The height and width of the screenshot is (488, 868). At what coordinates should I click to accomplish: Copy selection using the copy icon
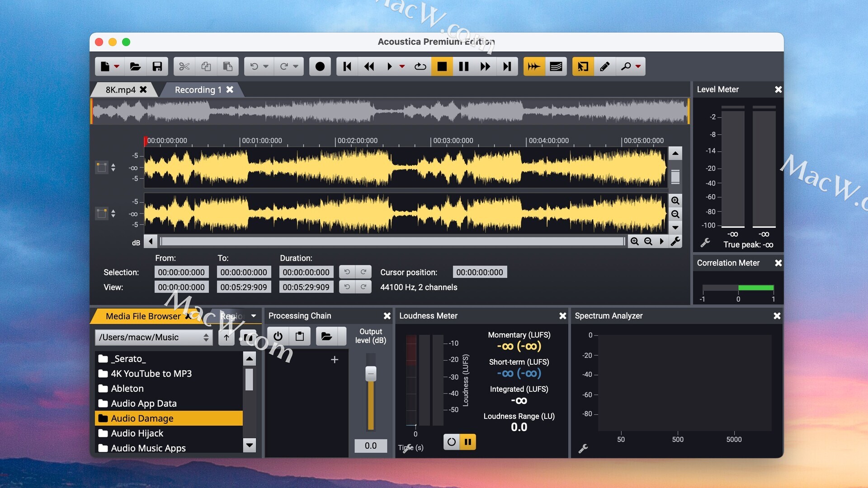tap(206, 67)
